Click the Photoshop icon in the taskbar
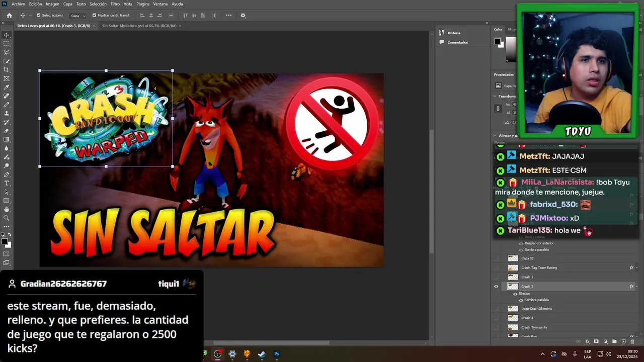 click(276, 354)
